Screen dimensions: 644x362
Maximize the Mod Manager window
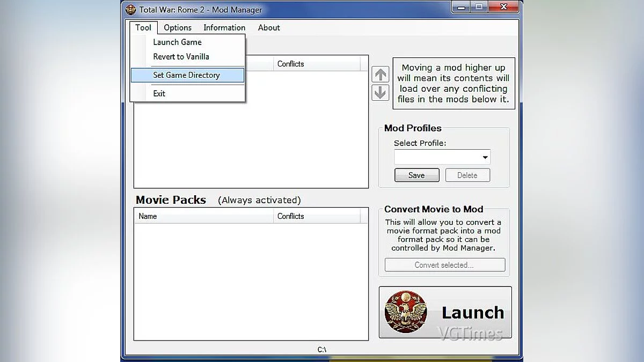[x=479, y=7]
